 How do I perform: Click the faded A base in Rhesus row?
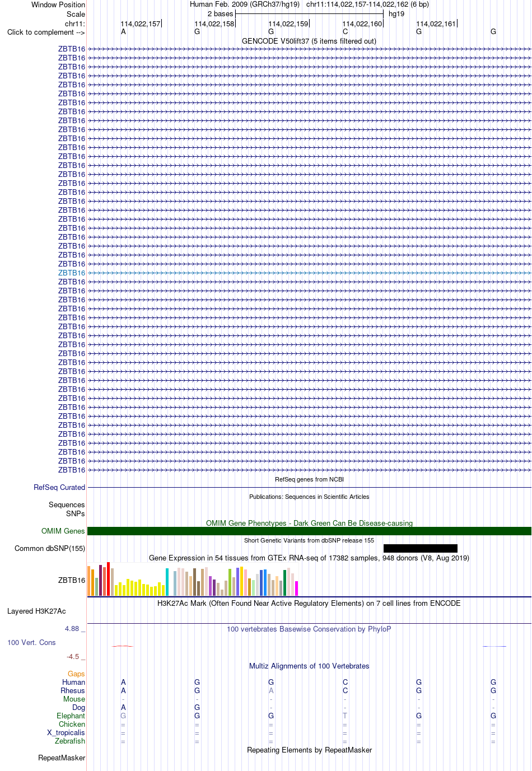point(271,690)
